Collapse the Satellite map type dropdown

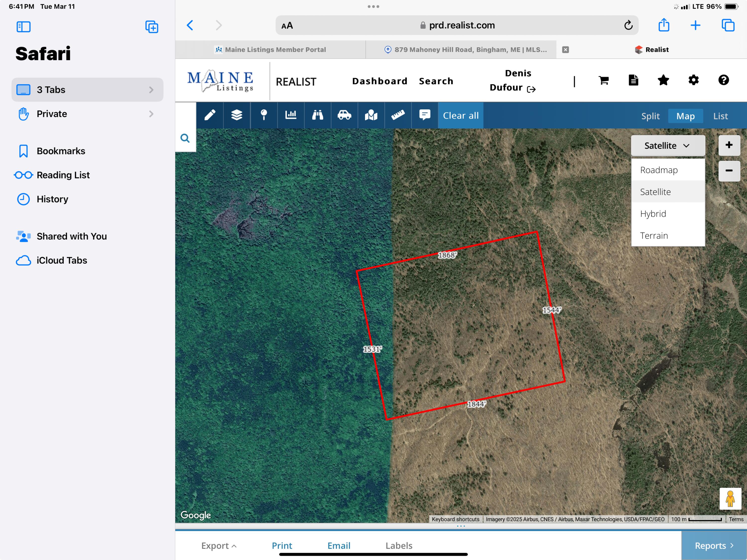[x=668, y=145]
